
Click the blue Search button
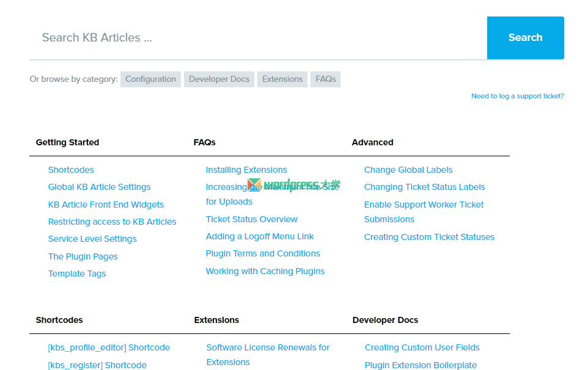pos(526,37)
